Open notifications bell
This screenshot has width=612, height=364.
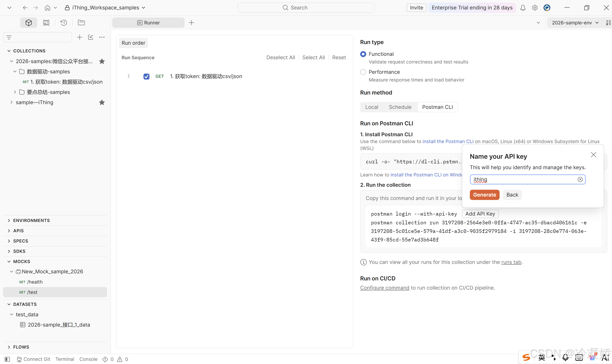tap(523, 8)
